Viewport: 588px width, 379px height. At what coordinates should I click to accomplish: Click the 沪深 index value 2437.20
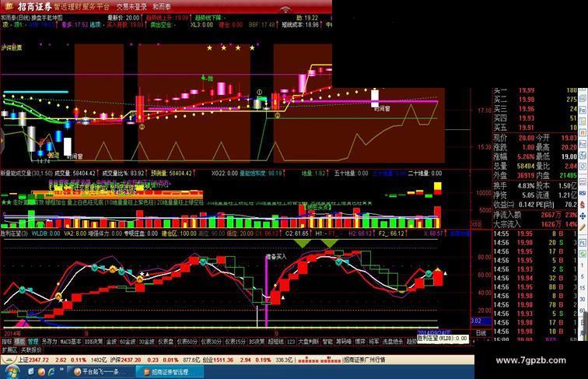pyautogui.click(x=131, y=360)
